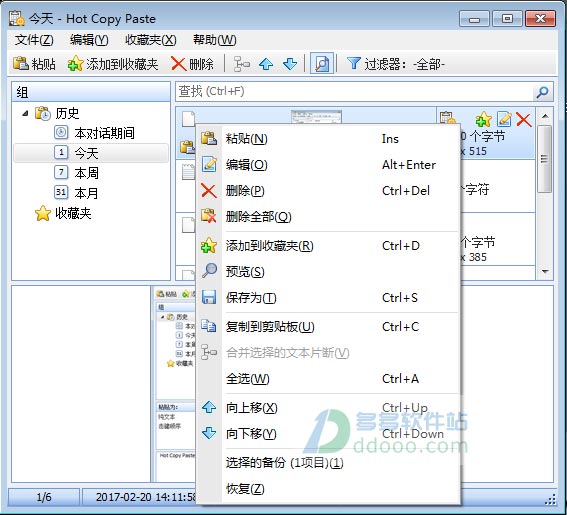Choose 保存为(T) from context menu
The height and width of the screenshot is (515, 567).
coord(328,298)
